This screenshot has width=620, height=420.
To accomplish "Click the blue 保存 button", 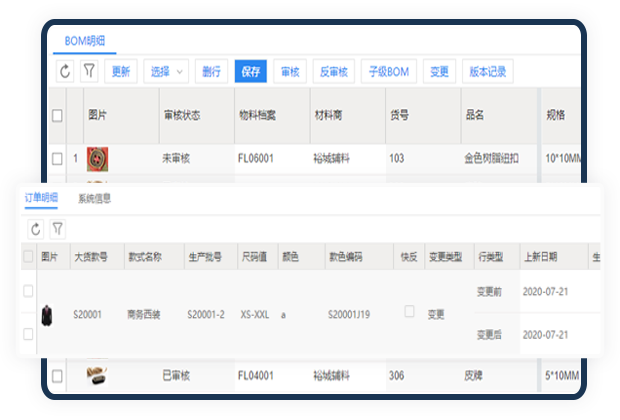I will tap(250, 72).
